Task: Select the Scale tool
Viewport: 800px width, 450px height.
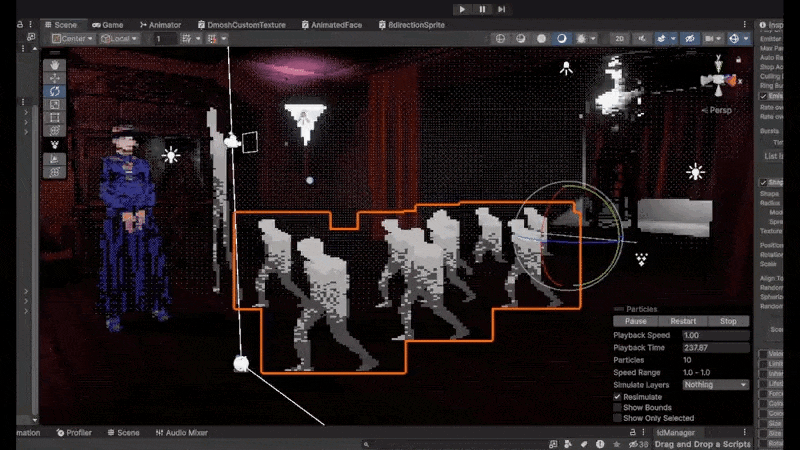Action: click(x=55, y=105)
